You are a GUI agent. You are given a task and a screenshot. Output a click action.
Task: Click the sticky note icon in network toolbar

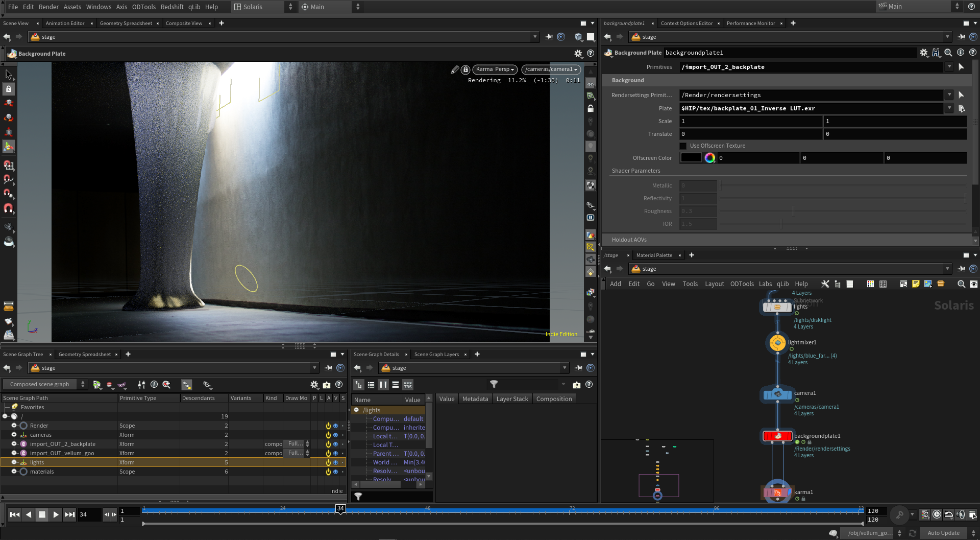916,284
